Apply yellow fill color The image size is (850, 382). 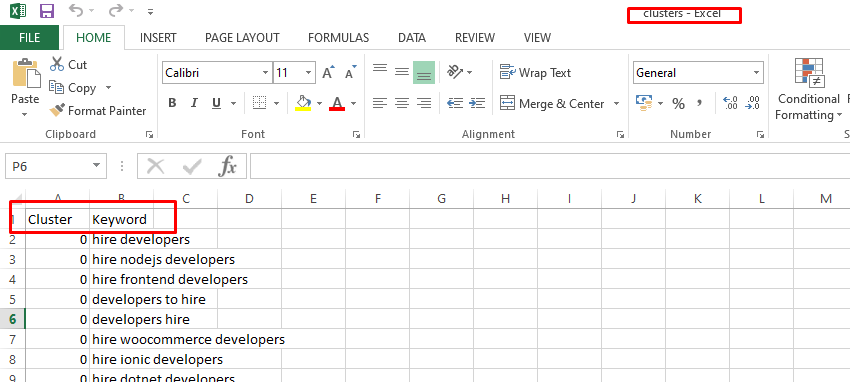[303, 103]
